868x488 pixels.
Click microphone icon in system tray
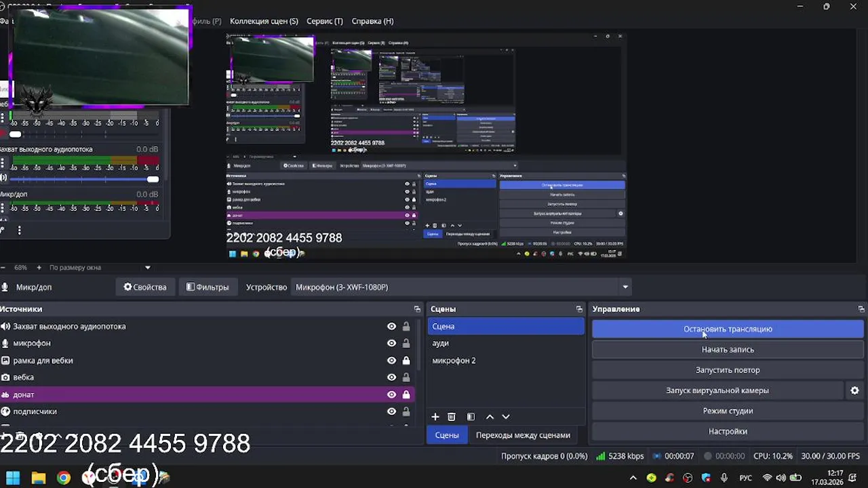[724, 478]
